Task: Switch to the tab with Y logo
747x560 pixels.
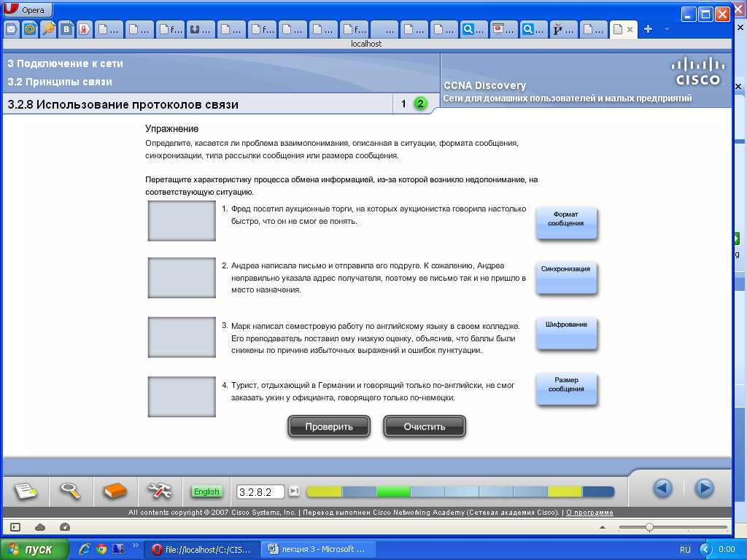Action: [564, 29]
